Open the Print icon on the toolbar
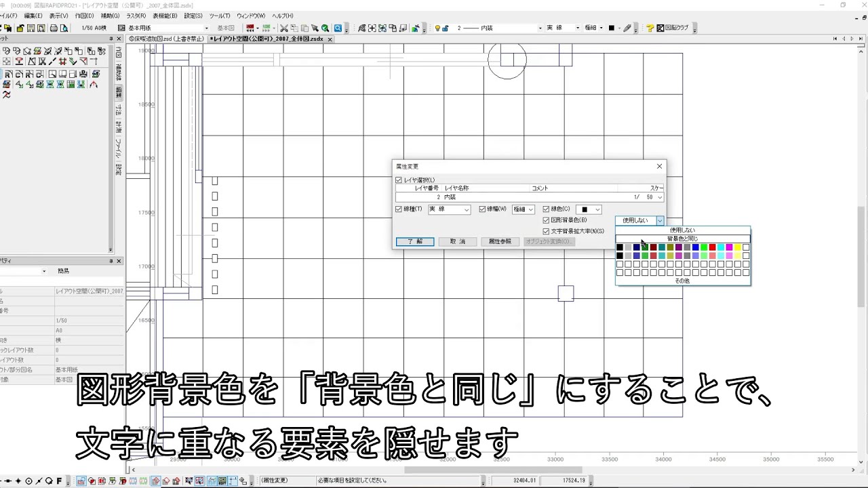 53,28
